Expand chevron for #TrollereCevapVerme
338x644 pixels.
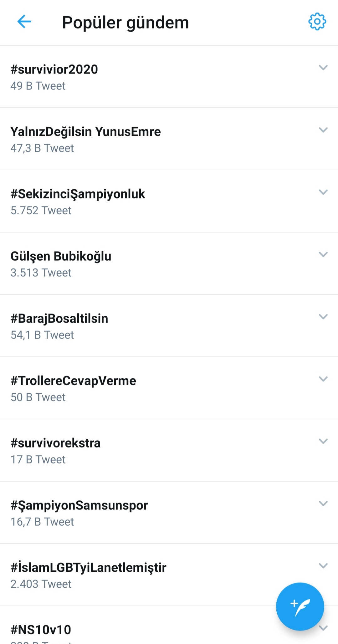[x=323, y=379]
